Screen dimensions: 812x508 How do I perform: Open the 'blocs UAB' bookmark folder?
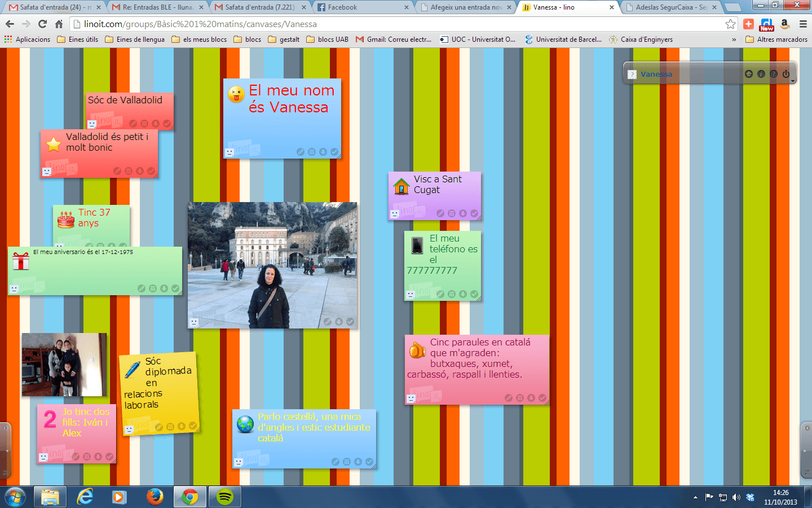tap(328, 40)
